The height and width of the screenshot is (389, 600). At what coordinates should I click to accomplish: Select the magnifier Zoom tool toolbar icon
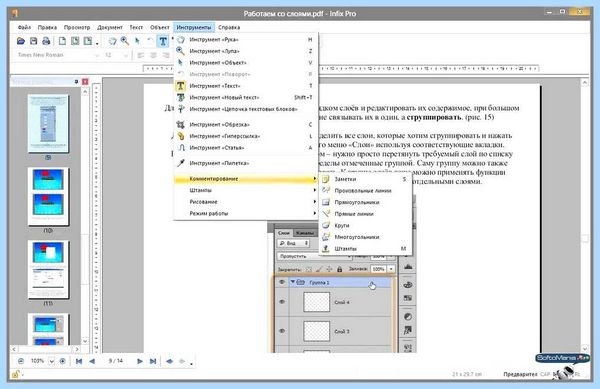125,41
